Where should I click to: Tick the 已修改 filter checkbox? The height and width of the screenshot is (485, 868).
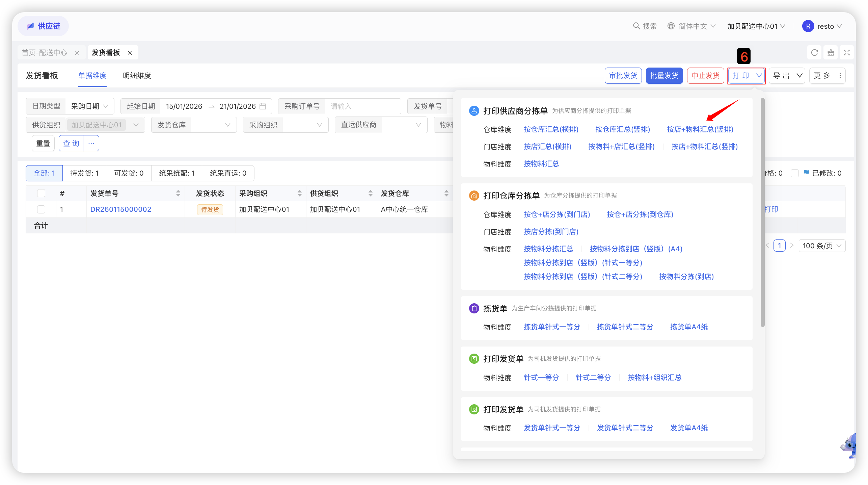[795, 173]
